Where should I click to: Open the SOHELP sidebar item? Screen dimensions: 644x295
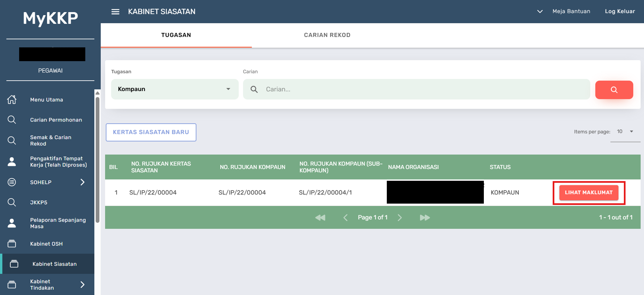(41, 182)
